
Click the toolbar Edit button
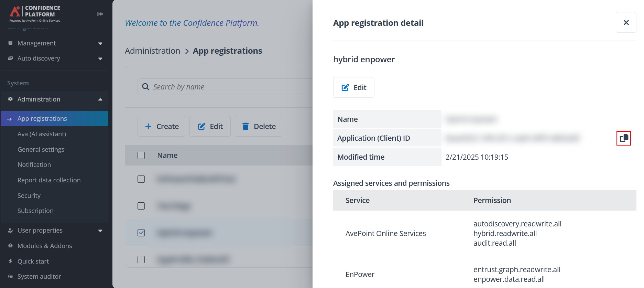click(210, 126)
